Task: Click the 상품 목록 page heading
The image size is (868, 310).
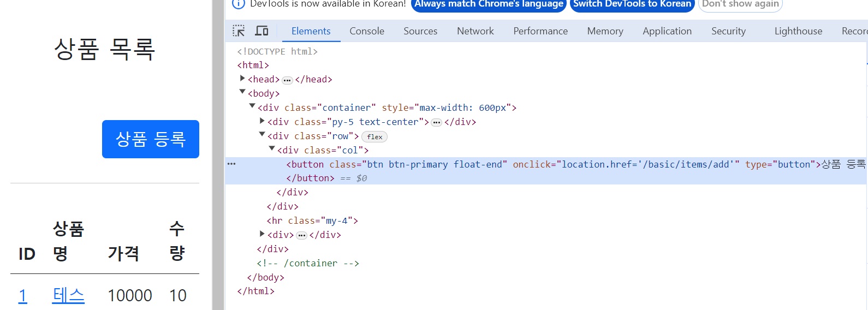Action: (105, 49)
